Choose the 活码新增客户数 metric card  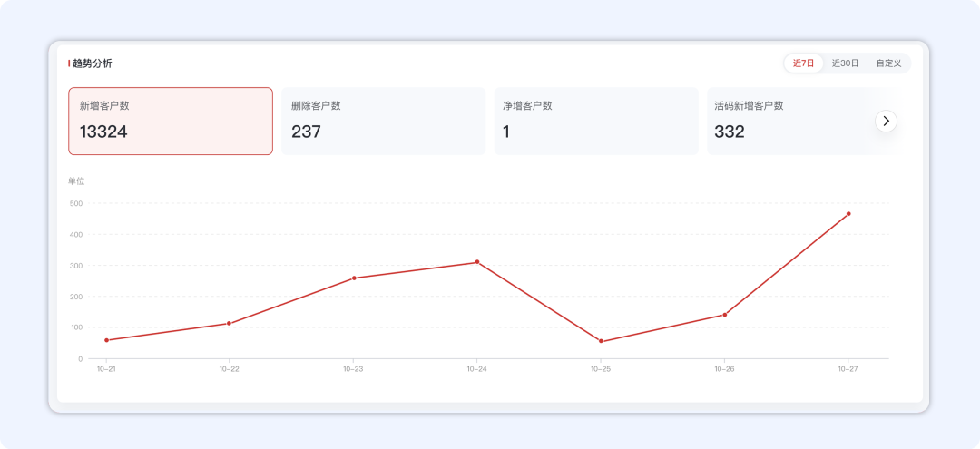789,121
